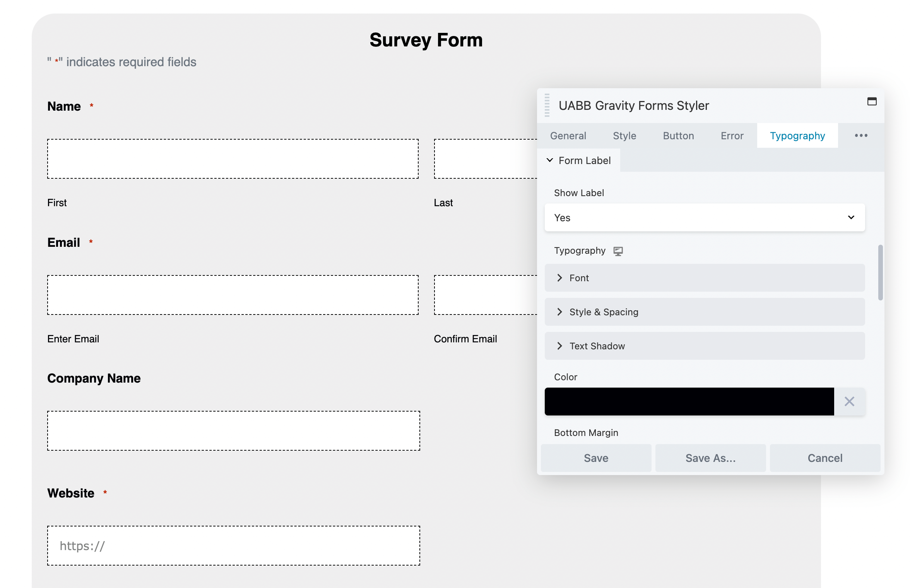Image resolution: width=910 pixels, height=588 pixels.
Task: Grab the panel drag handle grip
Action: click(x=547, y=105)
